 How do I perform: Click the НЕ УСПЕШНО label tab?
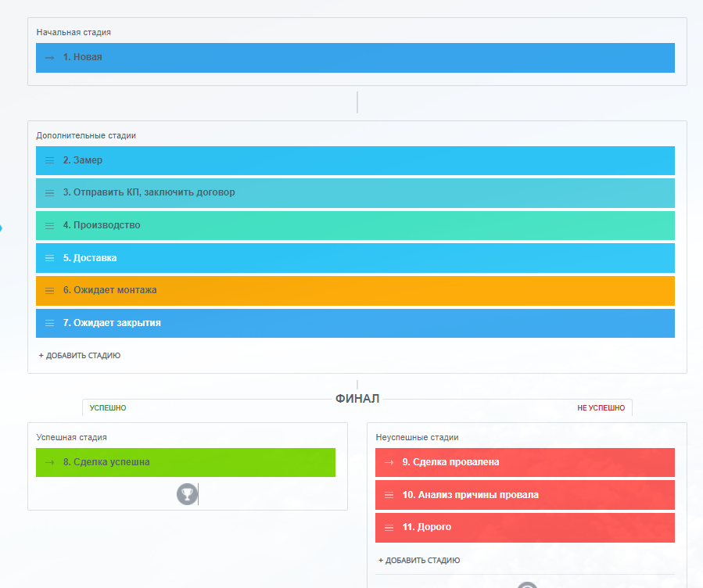[x=601, y=408]
